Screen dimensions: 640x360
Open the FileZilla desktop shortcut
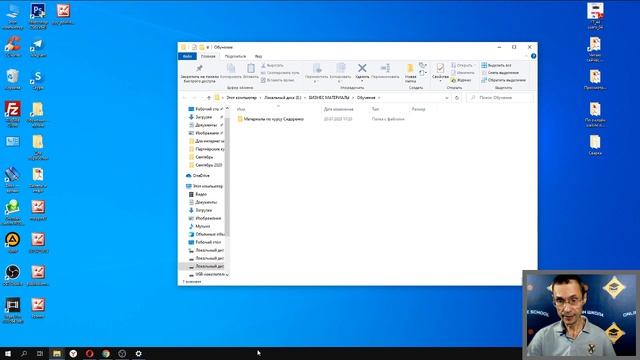tap(13, 114)
